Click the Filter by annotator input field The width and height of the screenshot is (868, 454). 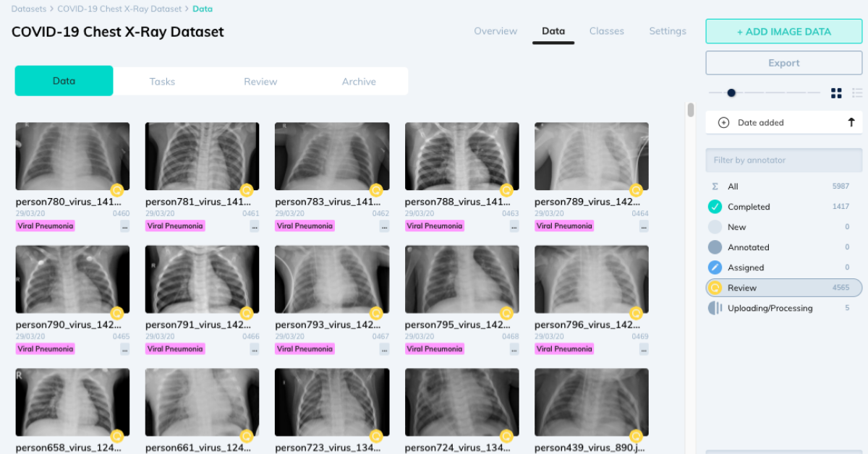(783, 160)
